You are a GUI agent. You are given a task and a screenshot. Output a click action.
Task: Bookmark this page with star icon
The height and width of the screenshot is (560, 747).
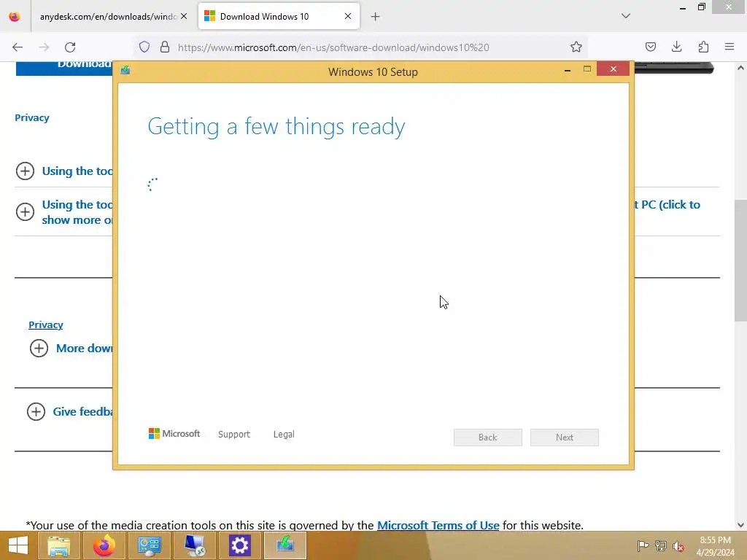[576, 47]
